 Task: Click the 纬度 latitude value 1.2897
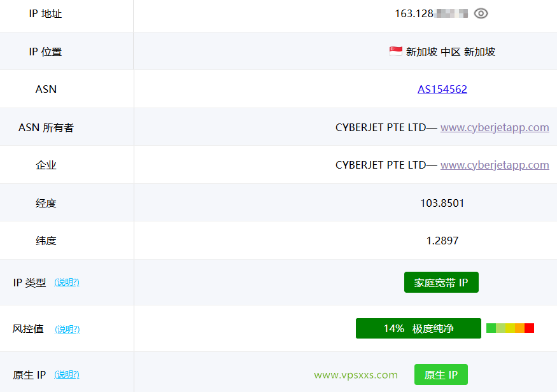click(x=442, y=240)
